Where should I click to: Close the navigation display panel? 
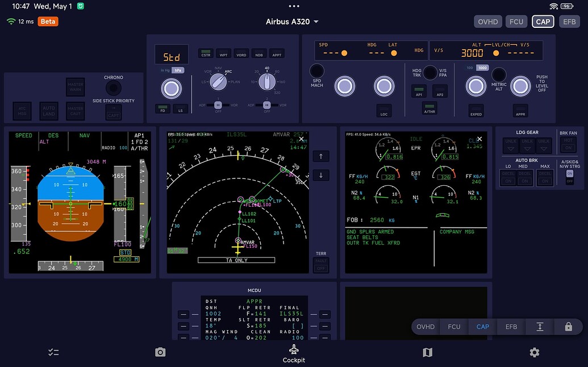coord(301,139)
